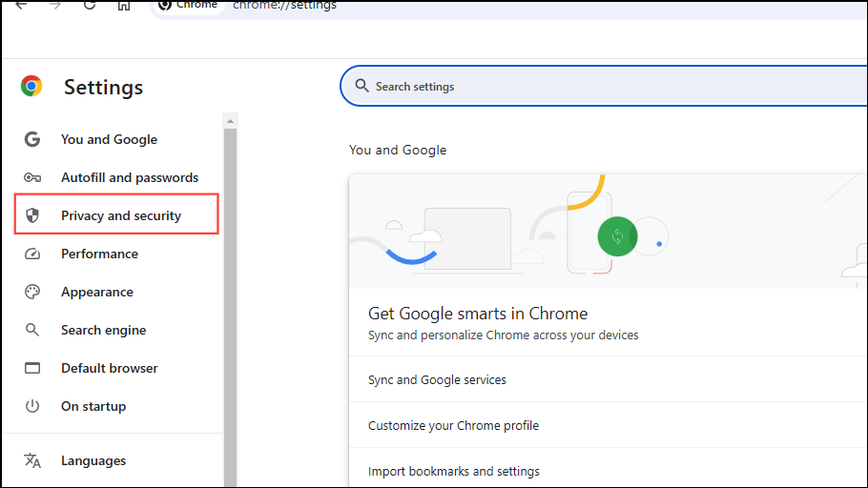Reload the page with the refresh icon
Image resolution: width=868 pixels, height=488 pixels.
pyautogui.click(x=89, y=5)
